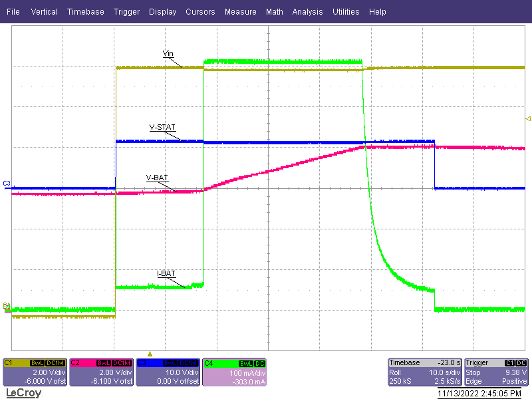The height and width of the screenshot is (399, 532).
Task: Open the Utilities menu
Action: [x=346, y=12]
